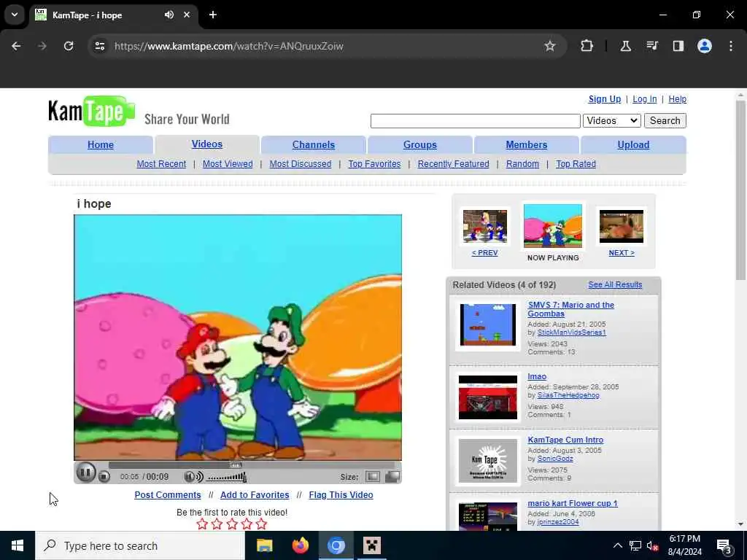
Task: Open the Videos search type dropdown
Action: click(x=612, y=120)
